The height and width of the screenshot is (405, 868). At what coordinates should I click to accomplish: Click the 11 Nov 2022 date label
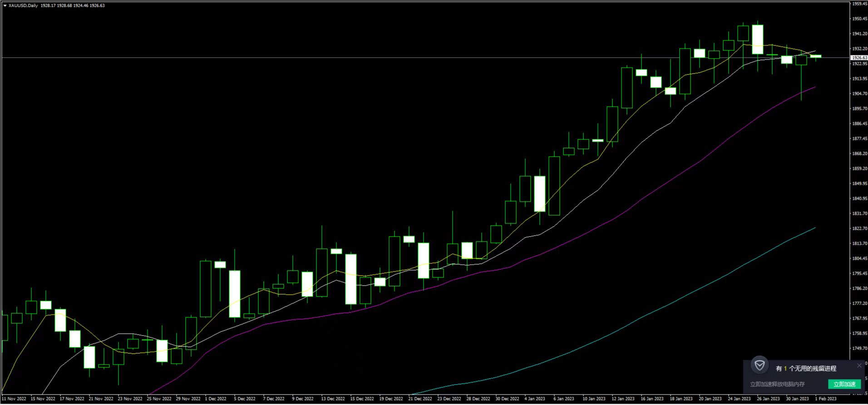(14, 399)
